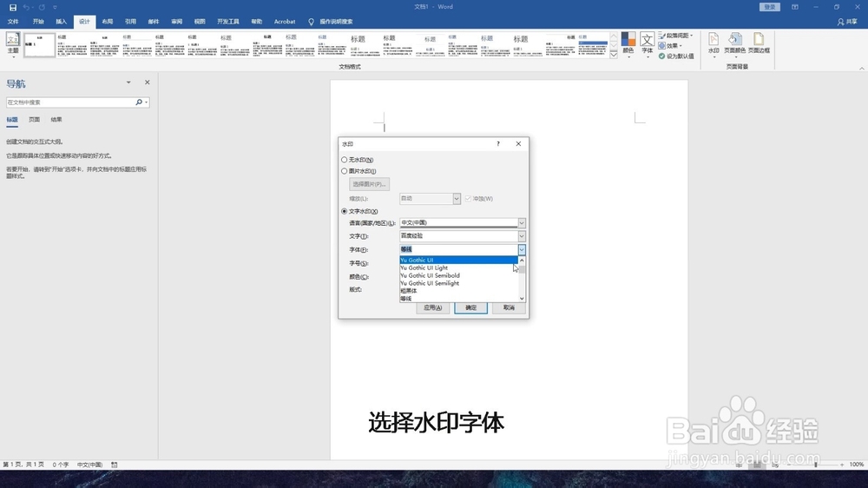Switch to the 插入 insert tab
This screenshot has width=868, height=488.
61,22
